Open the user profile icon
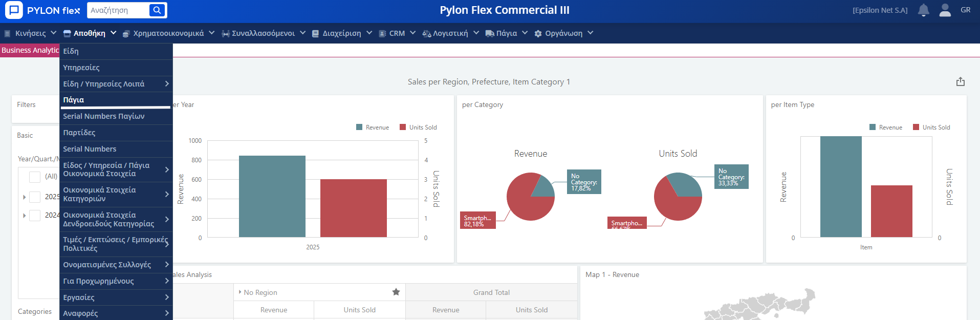The image size is (980, 320). click(x=945, y=10)
